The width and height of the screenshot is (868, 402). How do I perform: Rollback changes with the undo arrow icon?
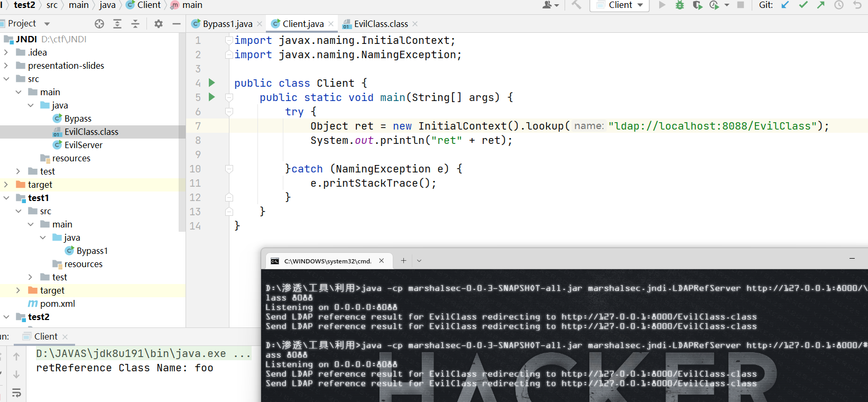(857, 5)
